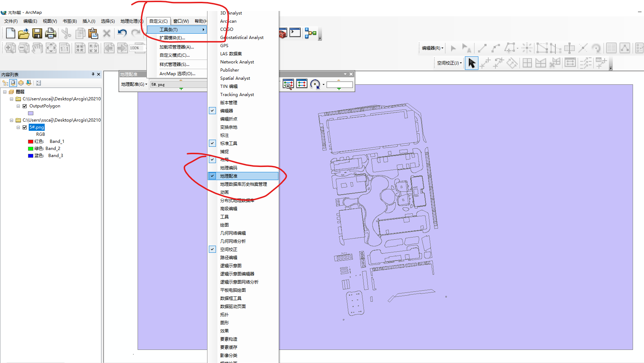Select the Spatial Adjustment arrow tool
Screen dimensions: 644x363
471,63
